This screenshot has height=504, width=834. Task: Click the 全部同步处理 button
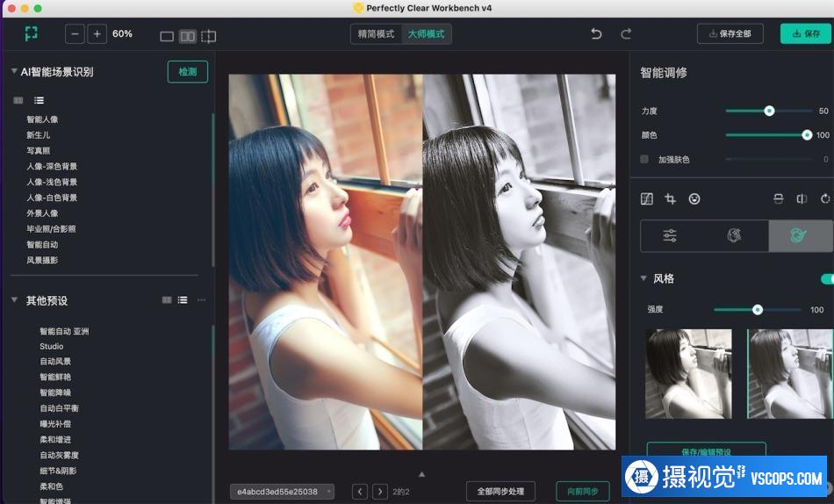point(500,491)
